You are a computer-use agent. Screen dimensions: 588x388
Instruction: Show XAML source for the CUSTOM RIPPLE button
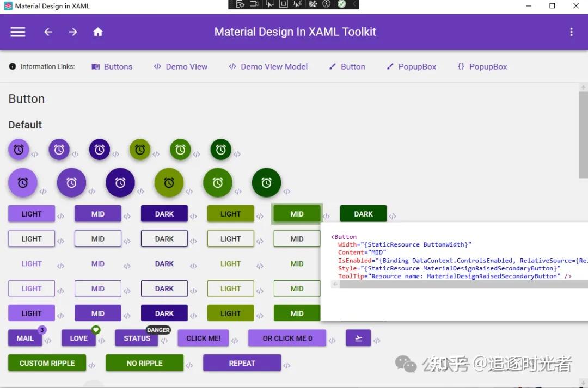(92, 364)
